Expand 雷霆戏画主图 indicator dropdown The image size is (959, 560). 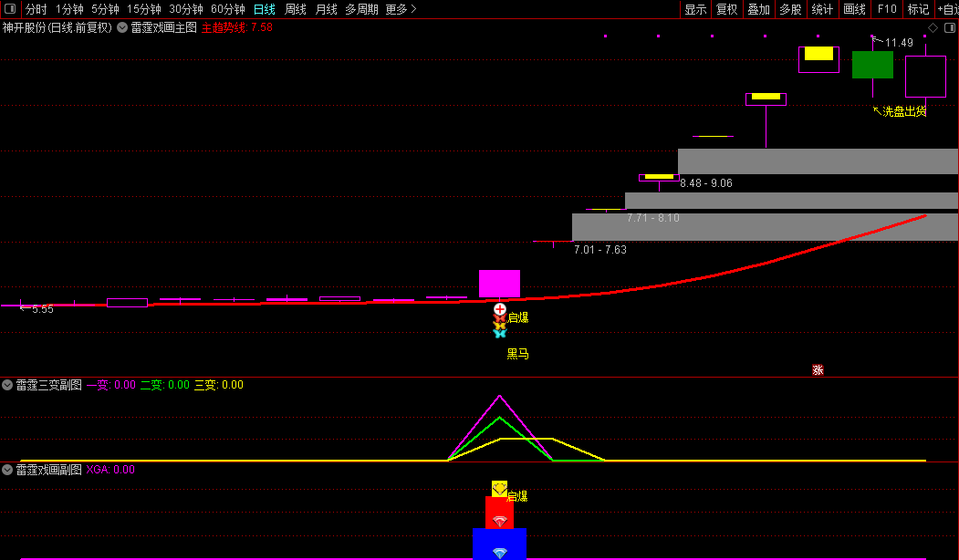click(x=122, y=27)
